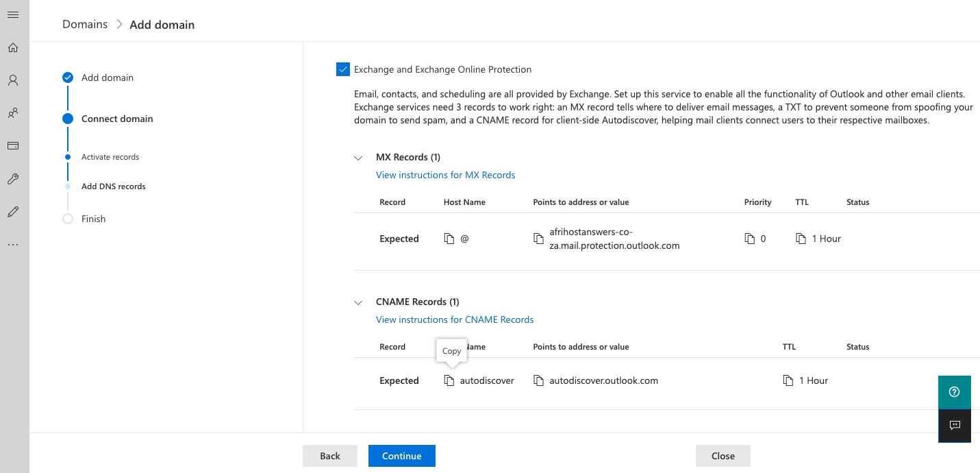This screenshot has height=473, width=980.
Task: Copy the MX priority value 0
Action: click(x=750, y=239)
